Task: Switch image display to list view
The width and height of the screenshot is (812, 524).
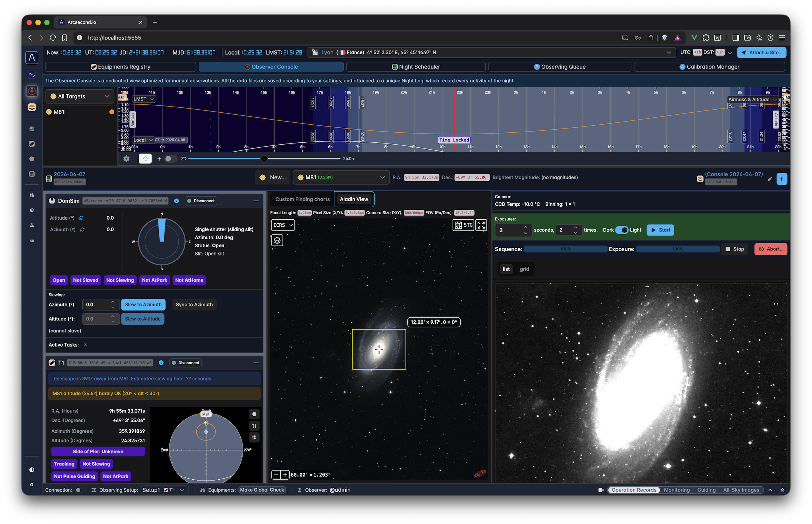Action: tap(506, 269)
